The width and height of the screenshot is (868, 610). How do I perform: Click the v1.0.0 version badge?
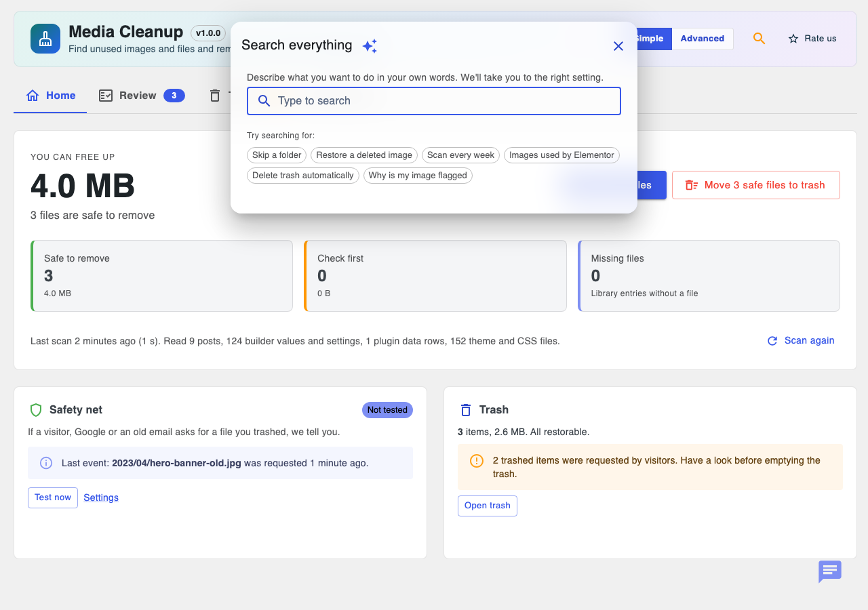pyautogui.click(x=208, y=33)
